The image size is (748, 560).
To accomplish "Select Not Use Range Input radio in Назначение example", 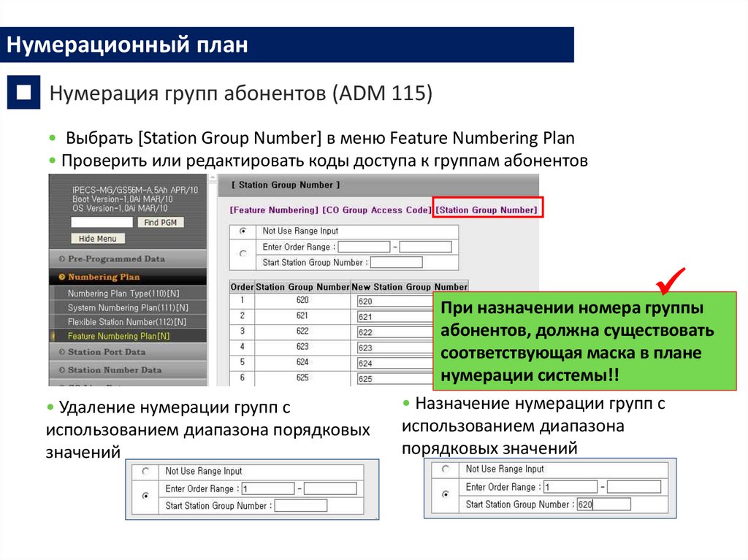I will pos(445,469).
